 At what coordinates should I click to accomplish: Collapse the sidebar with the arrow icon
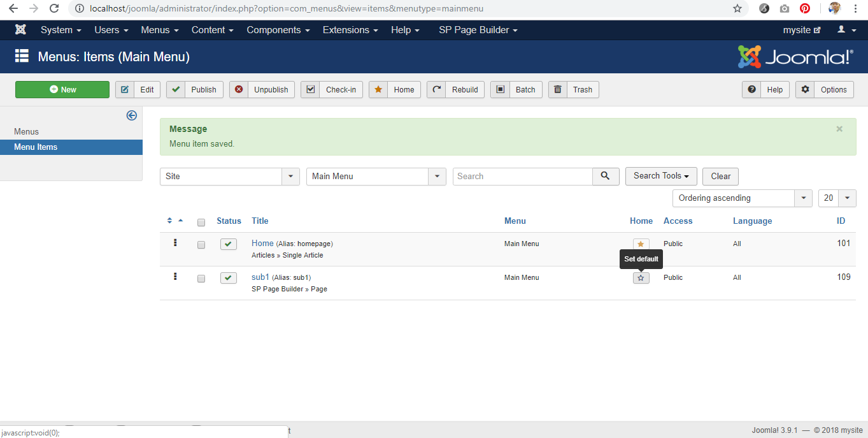coord(132,115)
